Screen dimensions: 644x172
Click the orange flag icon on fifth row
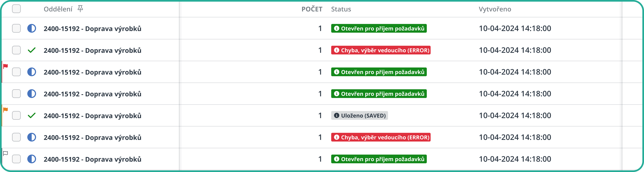(5, 110)
